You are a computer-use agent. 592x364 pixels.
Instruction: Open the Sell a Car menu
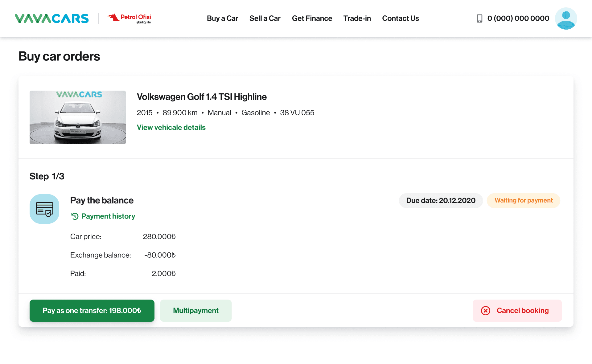pyautogui.click(x=265, y=18)
